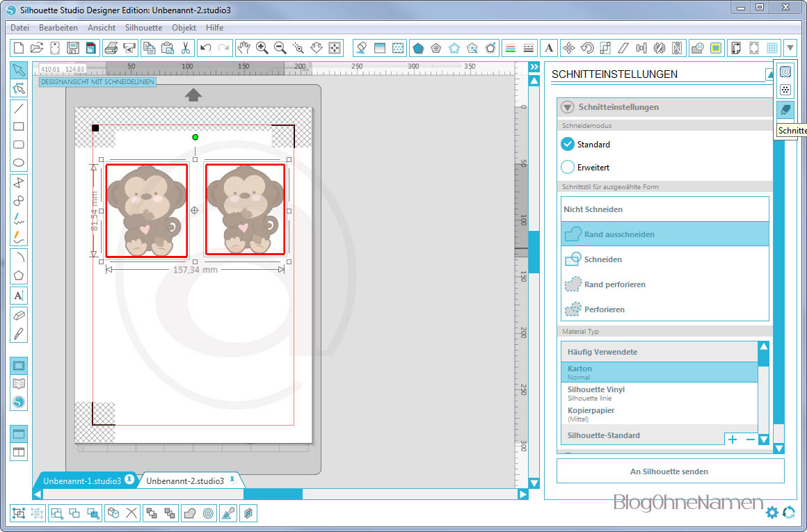Screen dimensions: 807x532
Task: Enable the Erweitert cutting mode
Action: (568, 168)
